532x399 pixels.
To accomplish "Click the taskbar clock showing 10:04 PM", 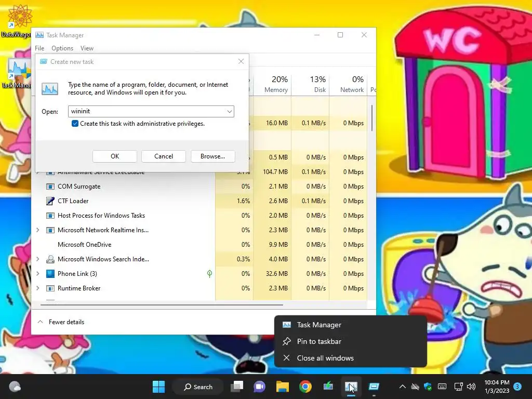I will pyautogui.click(x=497, y=387).
